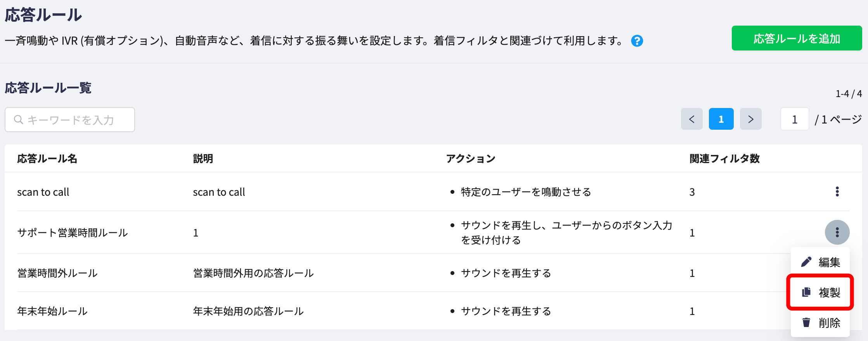Go to previous page with left chevron
868x341 pixels.
(x=692, y=119)
